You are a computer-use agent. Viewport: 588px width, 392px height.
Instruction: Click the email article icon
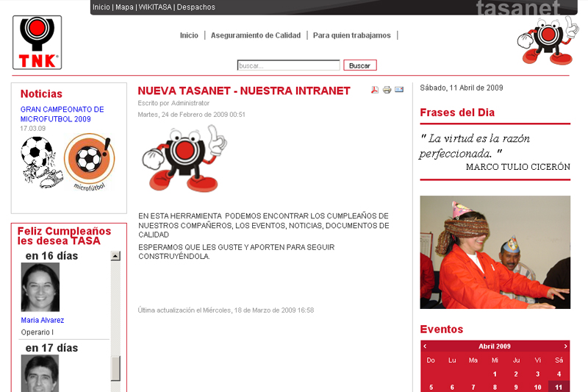399,90
